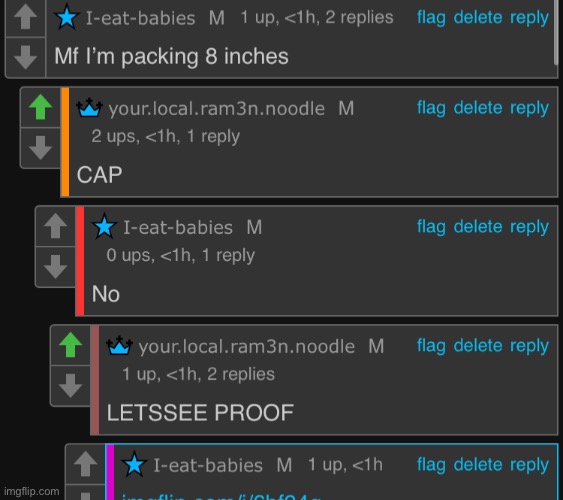Open the your.local.ram3n.noodle profile on "LETSSEE PROOF"
The height and width of the screenshot is (500, 563).
(247, 347)
